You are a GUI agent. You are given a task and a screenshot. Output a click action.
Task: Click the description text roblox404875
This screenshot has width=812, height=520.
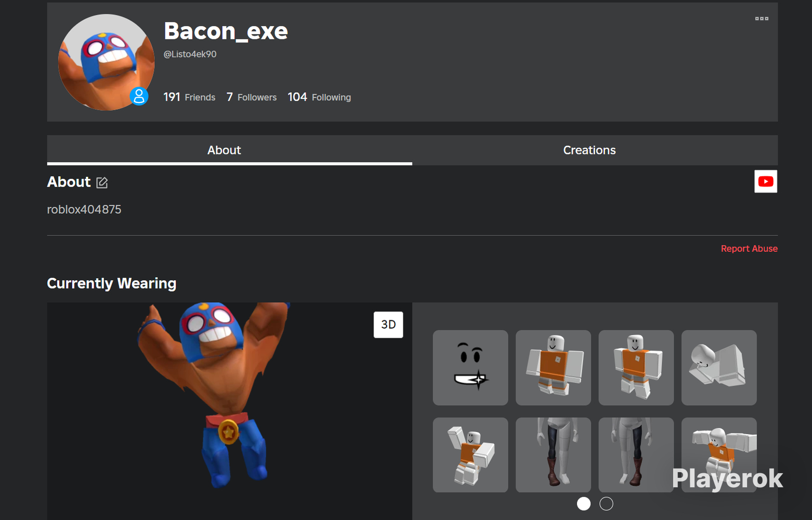click(84, 210)
